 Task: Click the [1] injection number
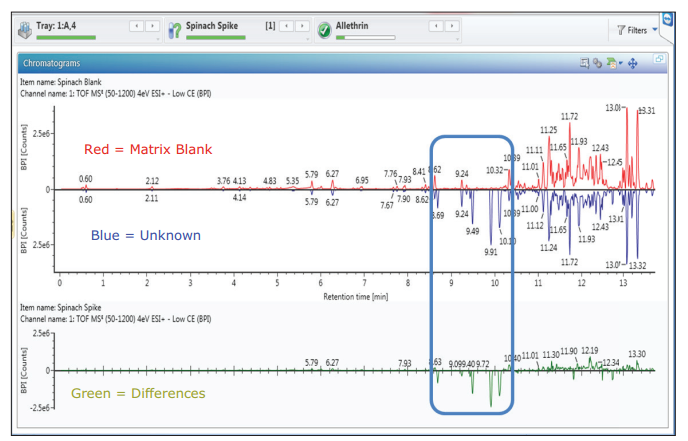[x=270, y=26]
